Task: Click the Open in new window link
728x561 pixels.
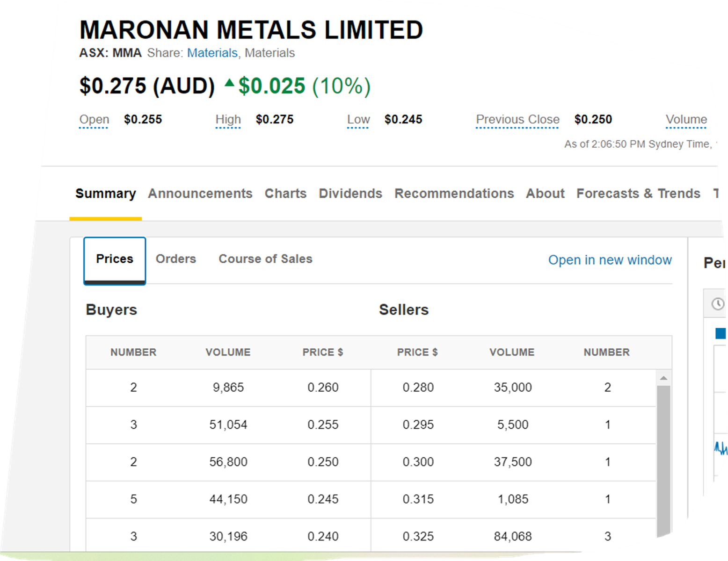Action: click(x=610, y=260)
